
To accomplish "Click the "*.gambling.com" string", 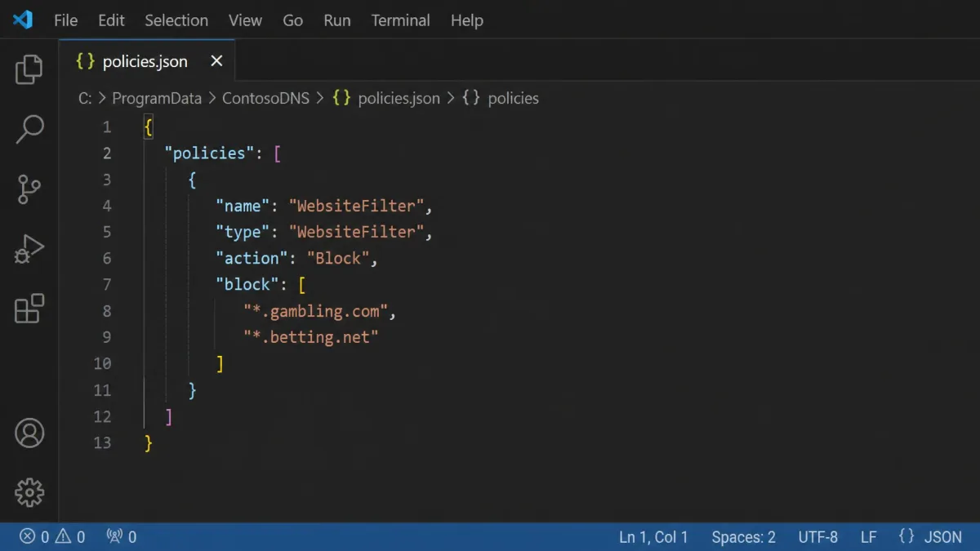I will 315,311.
